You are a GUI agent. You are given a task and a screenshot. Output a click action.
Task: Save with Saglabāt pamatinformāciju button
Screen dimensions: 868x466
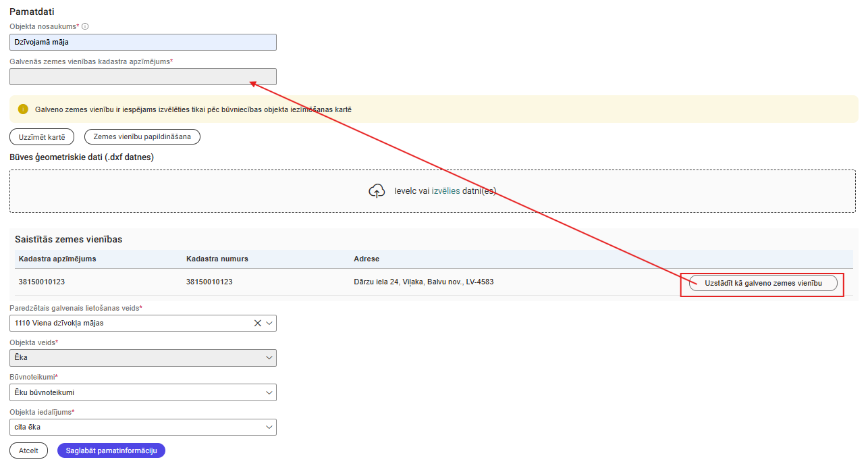click(x=111, y=450)
